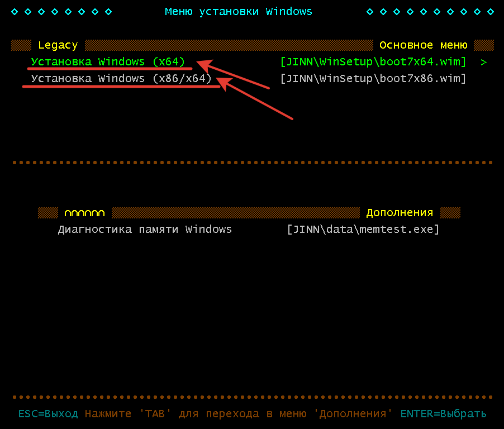Click the Legacy section label
This screenshot has height=429, width=504.
tap(58, 45)
